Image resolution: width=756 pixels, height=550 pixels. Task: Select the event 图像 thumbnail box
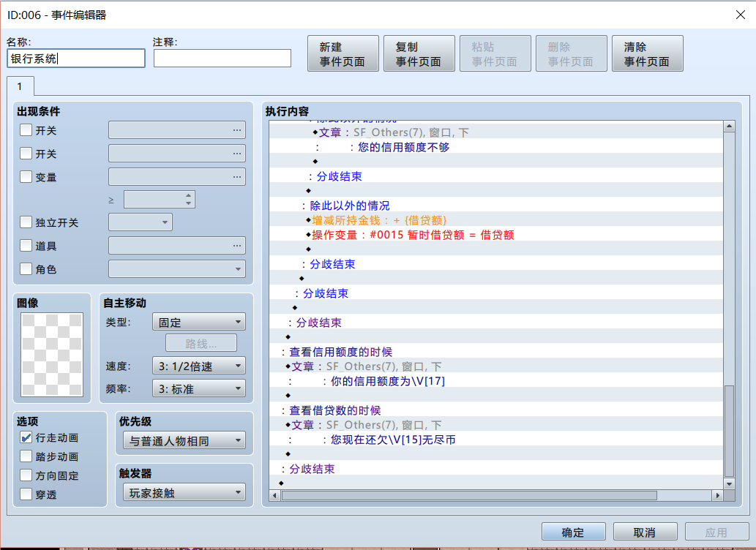pyautogui.click(x=52, y=354)
